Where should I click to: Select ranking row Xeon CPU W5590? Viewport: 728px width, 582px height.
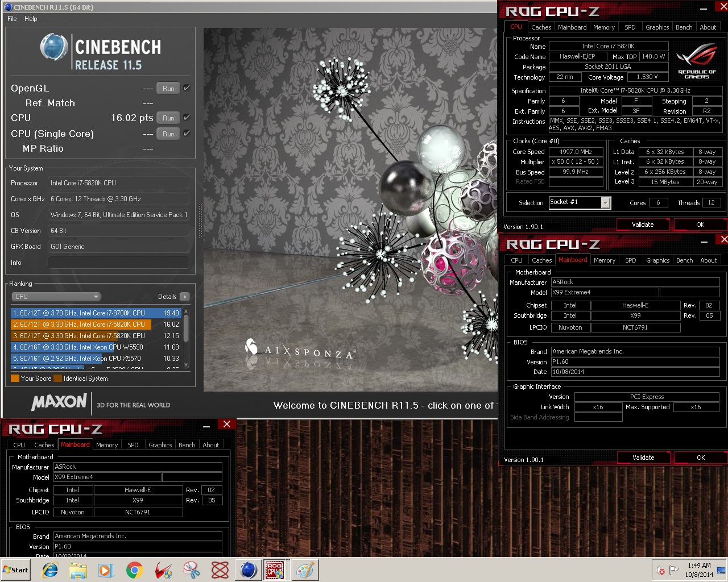96,347
